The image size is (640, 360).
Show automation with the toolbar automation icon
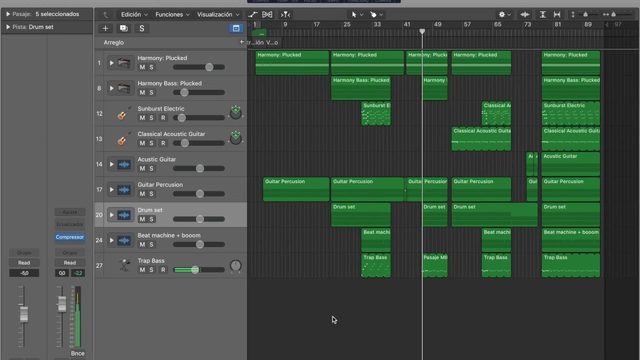pyautogui.click(x=253, y=14)
